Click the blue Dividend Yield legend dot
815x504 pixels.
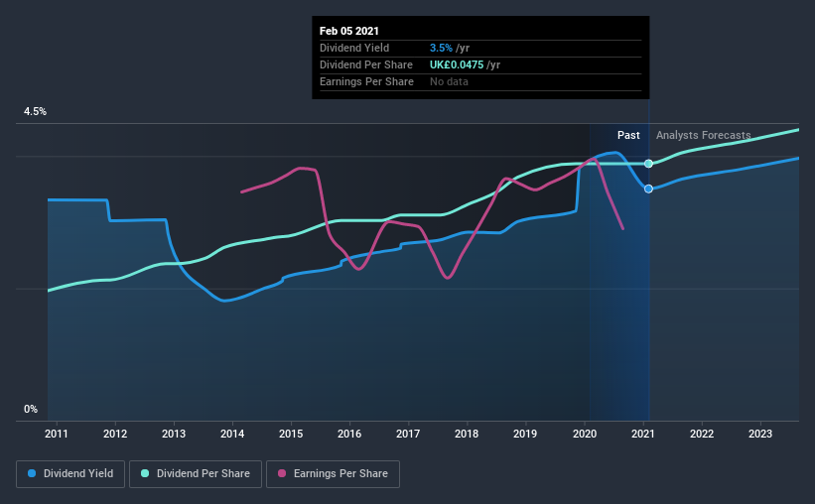tap(32, 473)
